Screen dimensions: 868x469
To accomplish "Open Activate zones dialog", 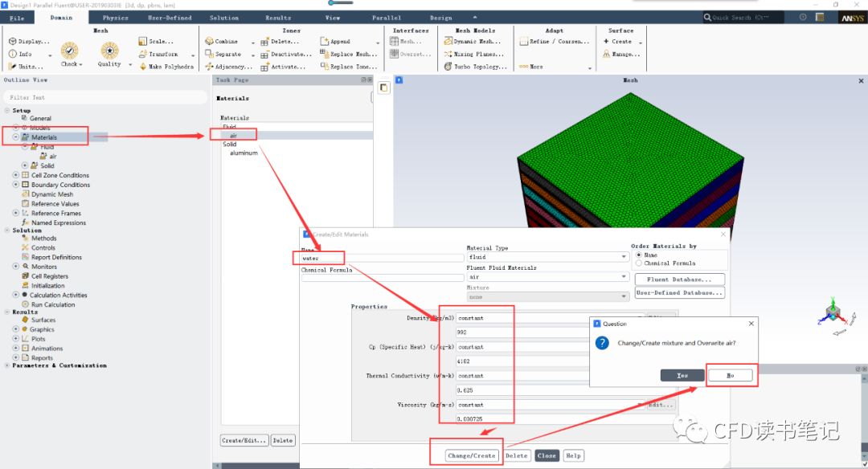I will (x=283, y=67).
